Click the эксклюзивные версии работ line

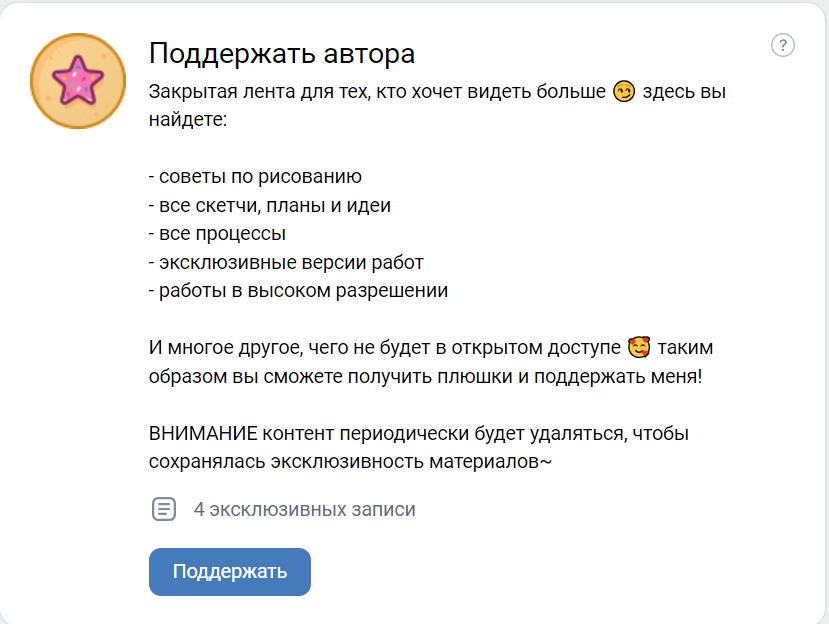(x=286, y=262)
